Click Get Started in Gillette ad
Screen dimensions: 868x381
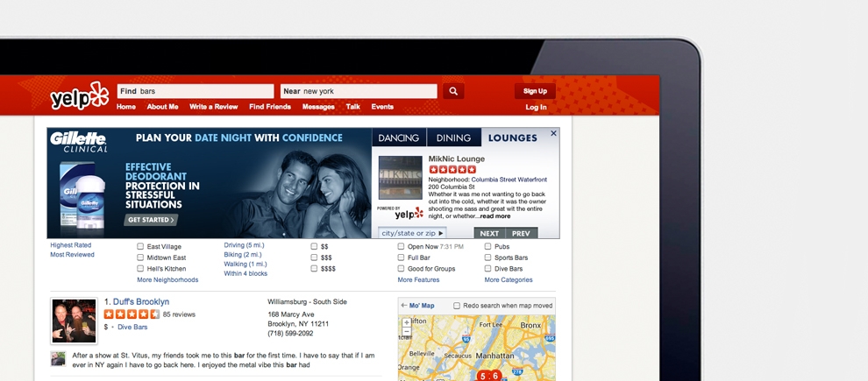pyautogui.click(x=151, y=220)
